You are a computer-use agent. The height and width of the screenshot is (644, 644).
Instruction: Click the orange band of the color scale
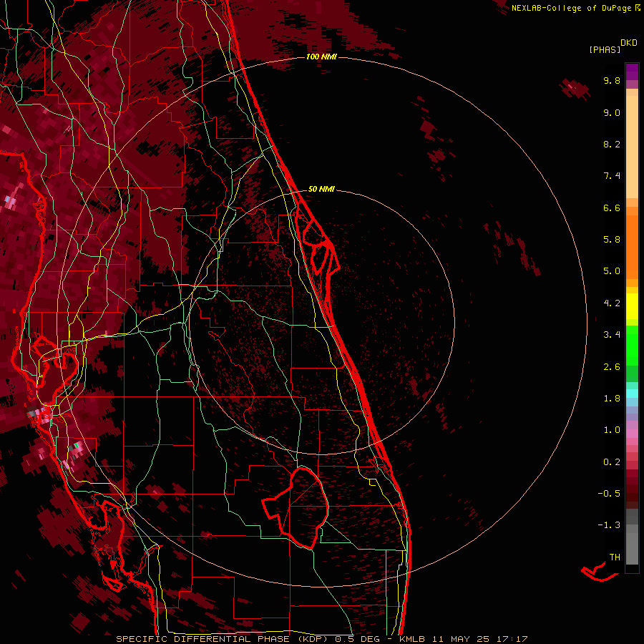pos(632,248)
